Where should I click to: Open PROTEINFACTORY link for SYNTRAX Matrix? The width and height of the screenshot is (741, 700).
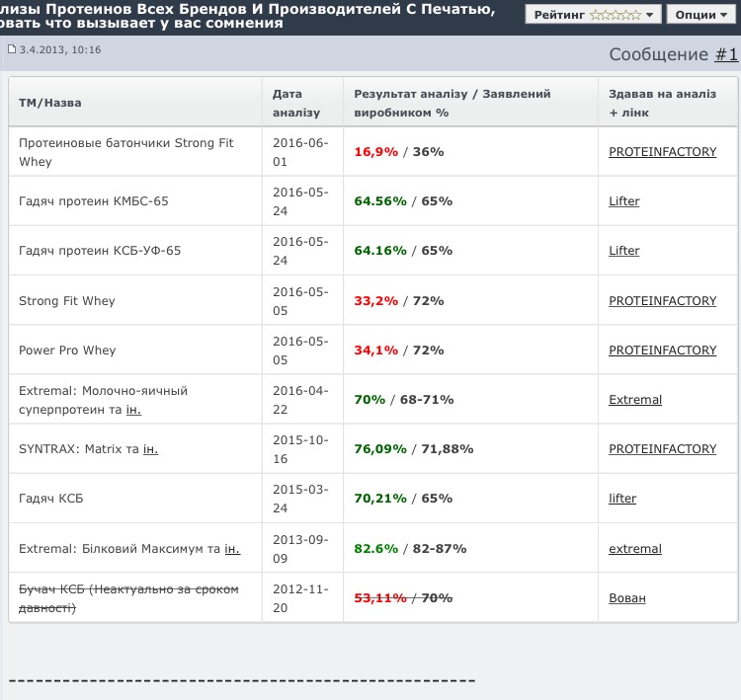pos(662,449)
